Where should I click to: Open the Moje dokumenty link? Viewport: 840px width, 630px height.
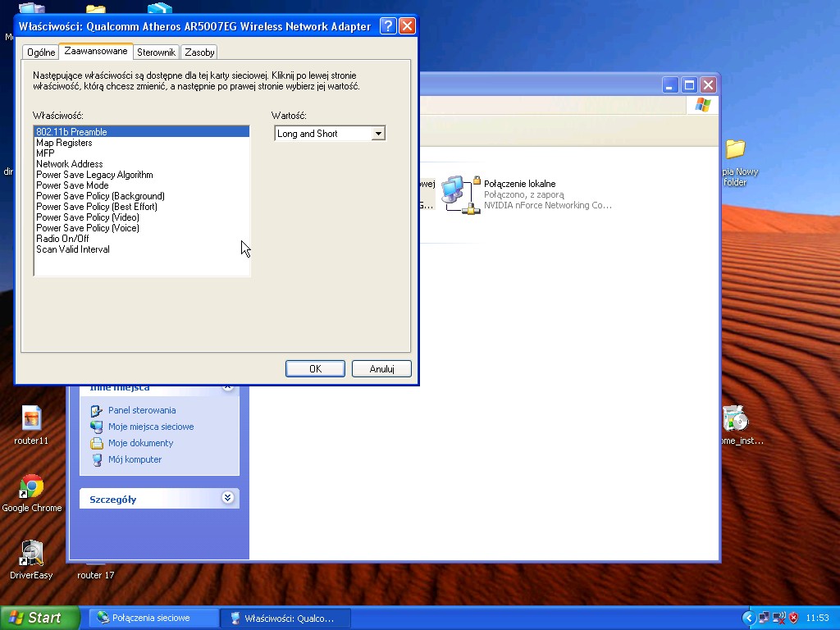point(140,442)
